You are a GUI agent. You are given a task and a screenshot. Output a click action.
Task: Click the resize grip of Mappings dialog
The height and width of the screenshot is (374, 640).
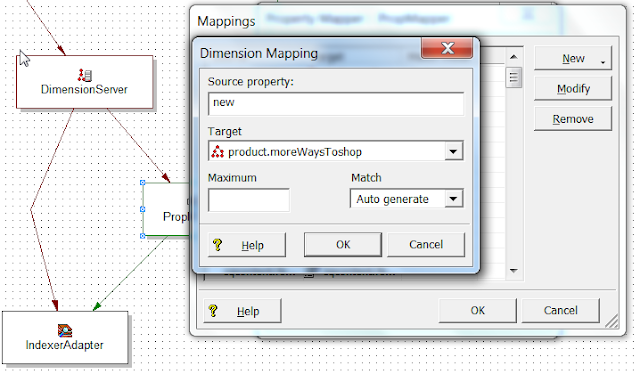coord(612,321)
